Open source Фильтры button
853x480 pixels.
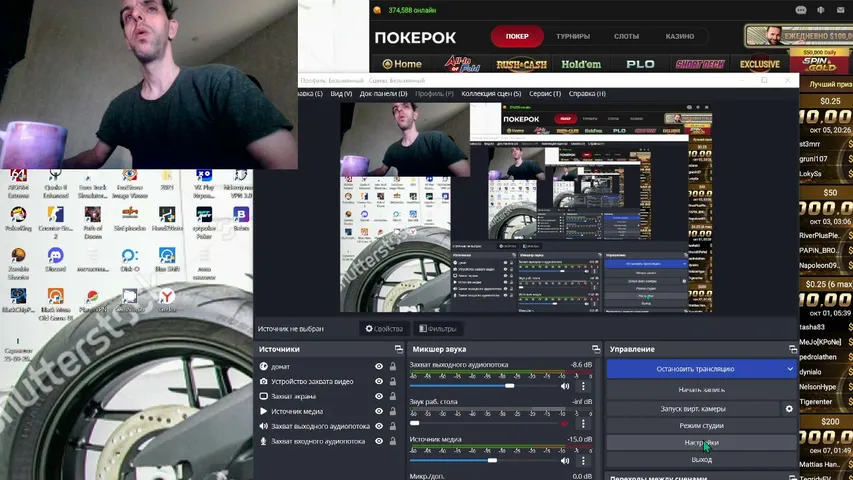(437, 329)
